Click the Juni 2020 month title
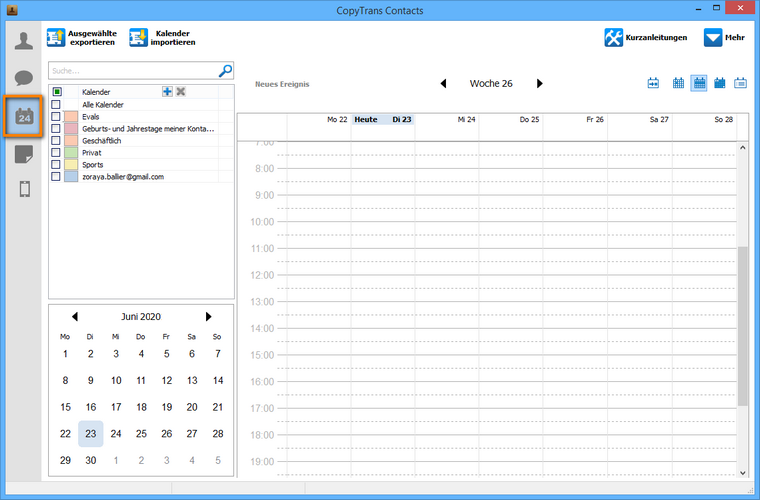This screenshot has height=500, width=760. [141, 316]
